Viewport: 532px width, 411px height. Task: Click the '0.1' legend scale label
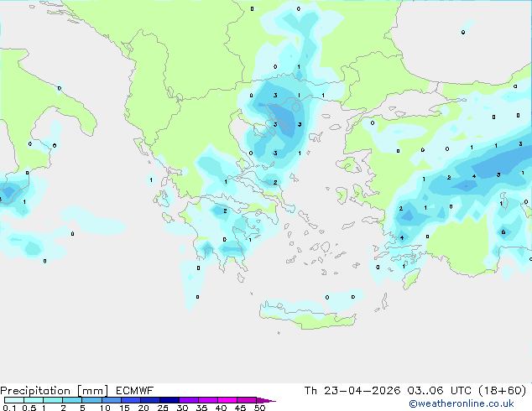pyautogui.click(x=10, y=408)
